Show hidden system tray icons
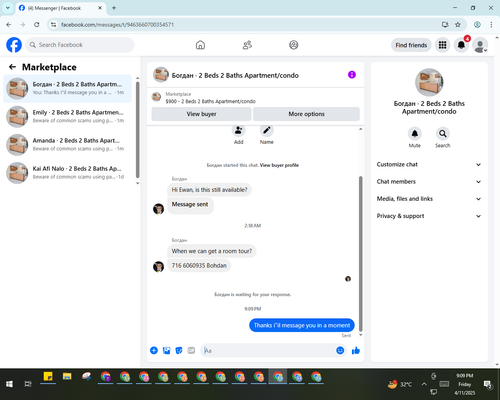 coord(424,384)
